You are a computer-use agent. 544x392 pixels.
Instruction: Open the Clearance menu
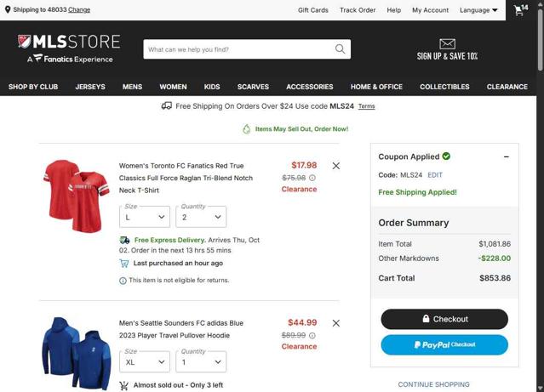(507, 87)
